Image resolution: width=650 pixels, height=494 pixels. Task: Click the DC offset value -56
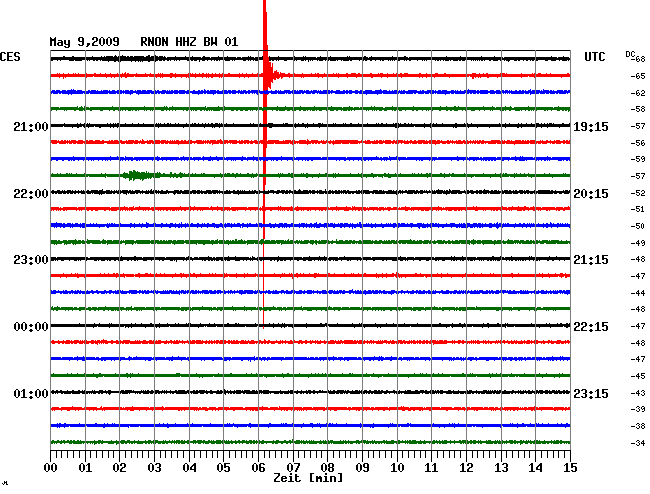point(638,143)
